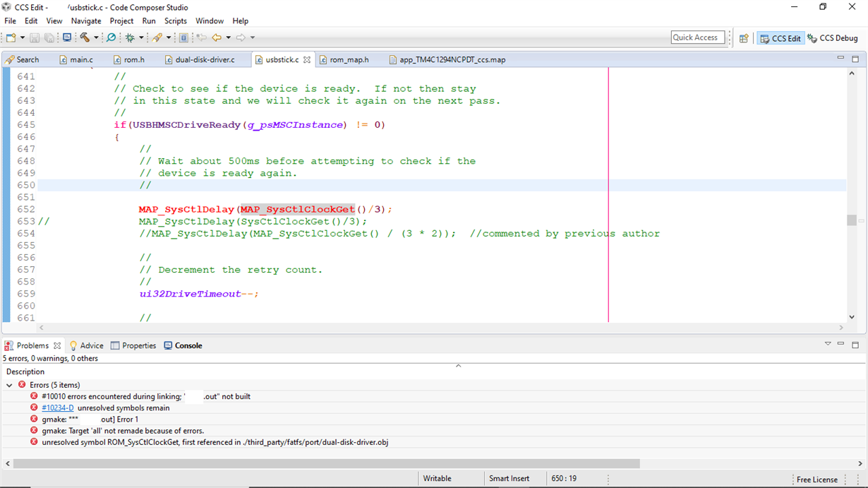Click the Save icon in toolbar
The height and width of the screenshot is (488, 868).
35,37
